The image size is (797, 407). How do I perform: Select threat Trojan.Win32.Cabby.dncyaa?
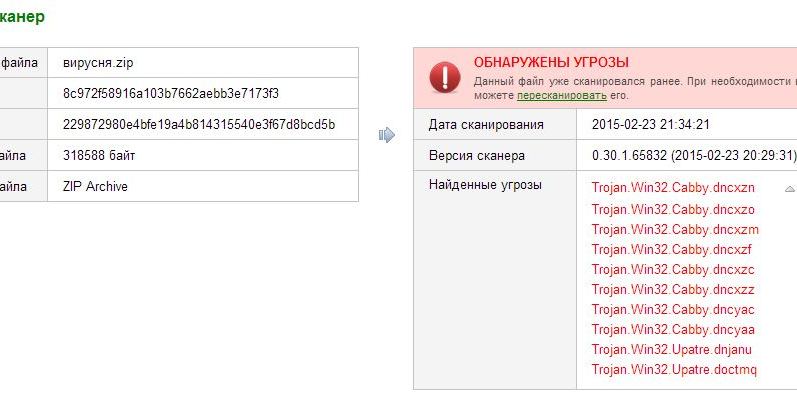click(x=672, y=330)
